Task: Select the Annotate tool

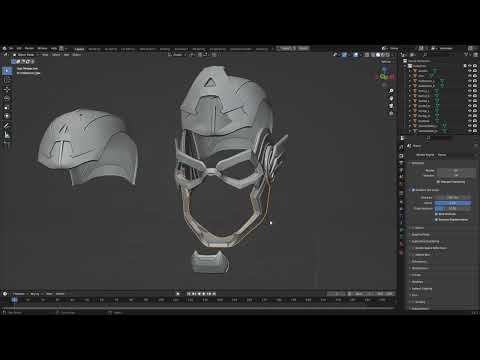Action: coord(7,126)
